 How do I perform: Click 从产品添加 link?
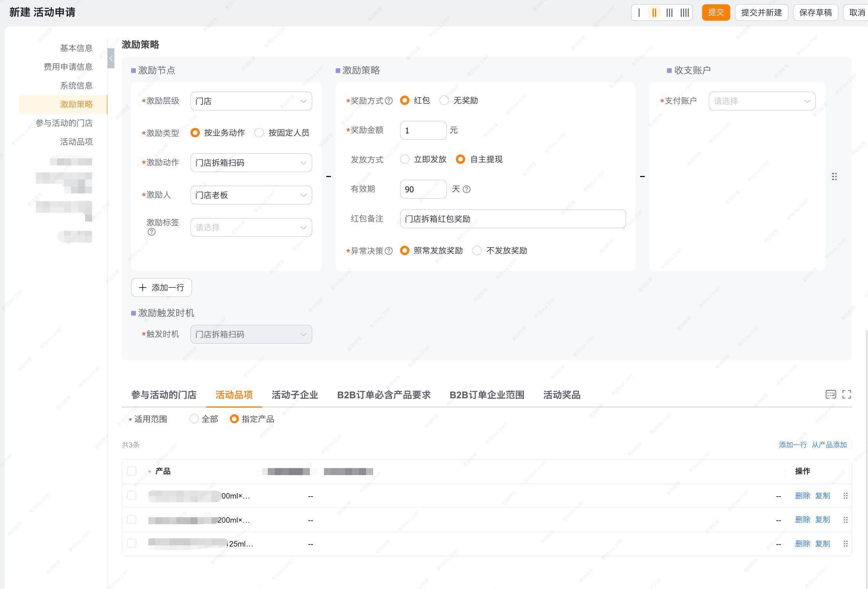829,445
